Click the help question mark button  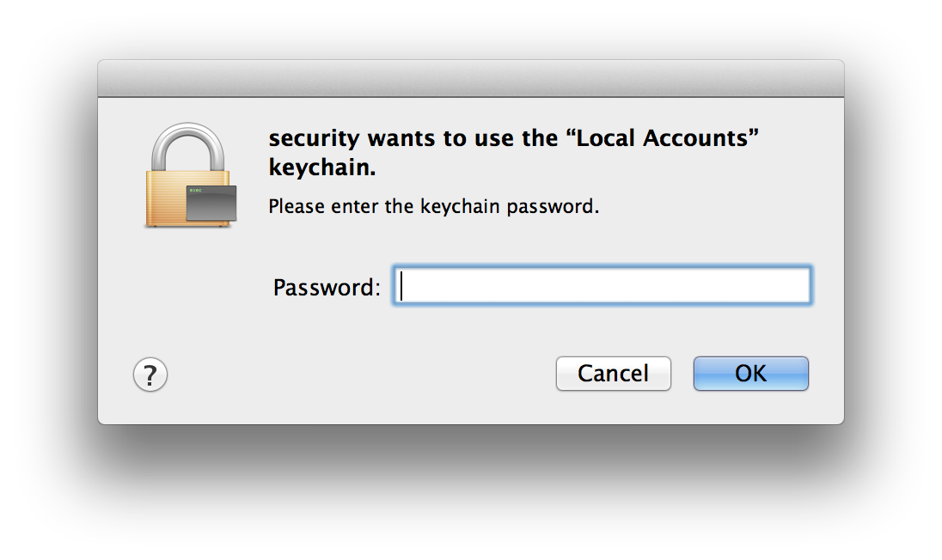coord(150,374)
